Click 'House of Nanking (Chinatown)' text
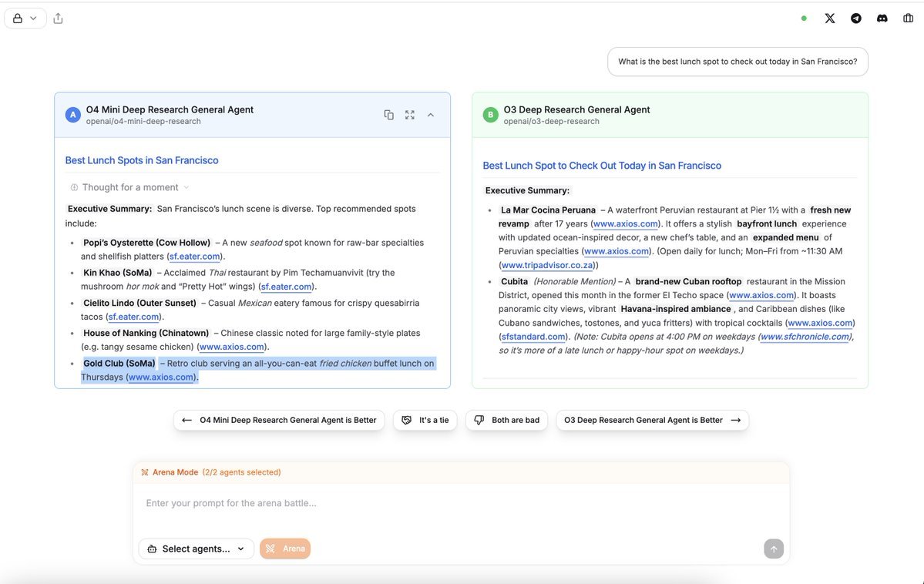Image resolution: width=924 pixels, height=584 pixels. 146,333
